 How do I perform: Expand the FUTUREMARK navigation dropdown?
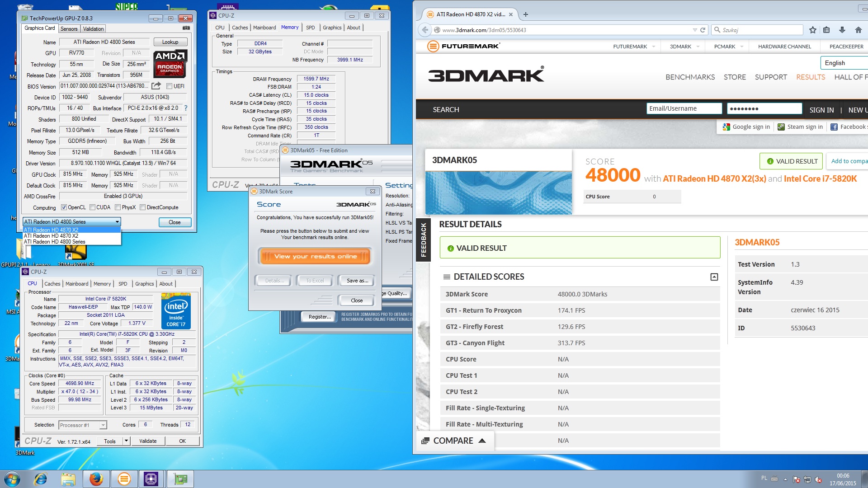(x=654, y=47)
